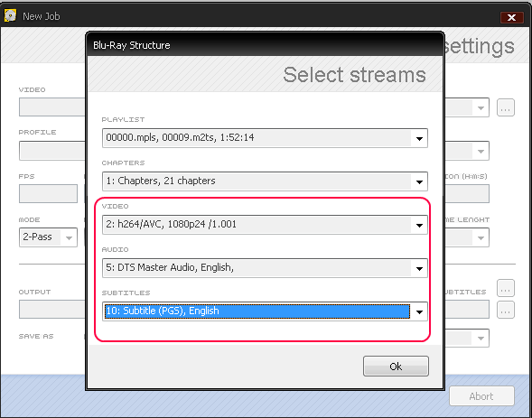Click the subtitles browse ellipsis button

coord(506,288)
